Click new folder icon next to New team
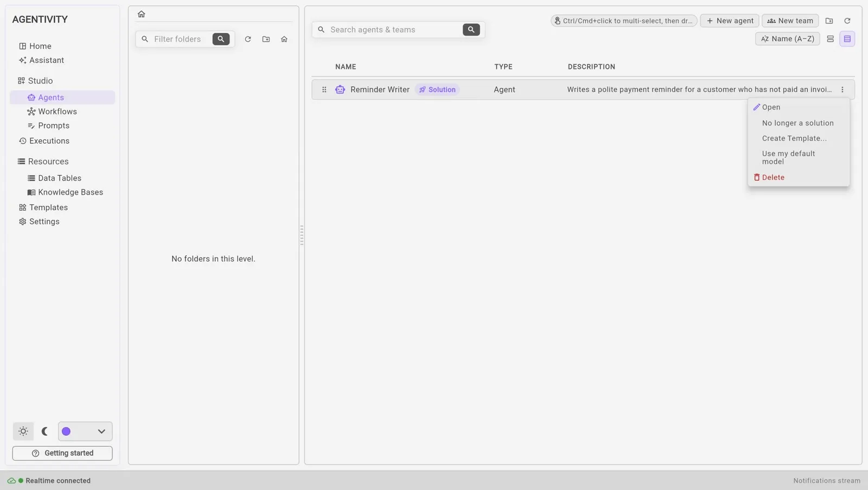 (829, 21)
